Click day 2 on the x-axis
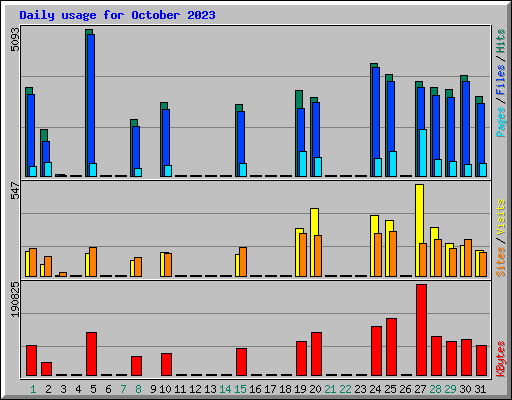This screenshot has height=400, width=512. tap(48, 389)
